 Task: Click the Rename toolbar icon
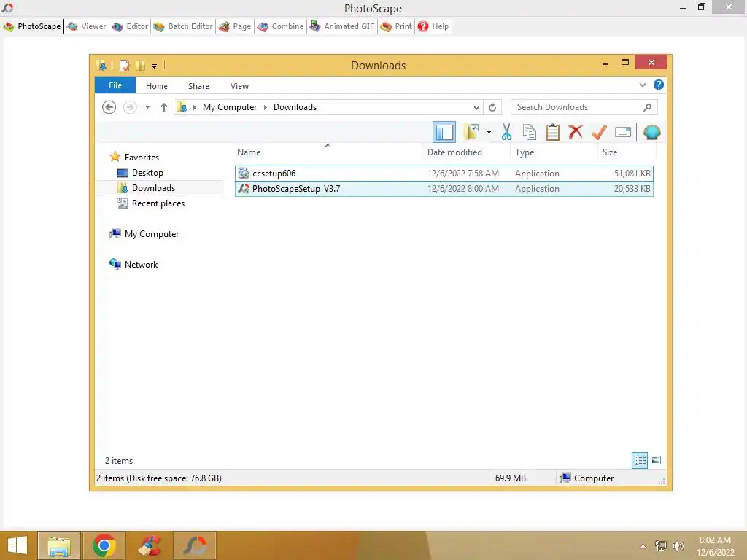(623, 132)
